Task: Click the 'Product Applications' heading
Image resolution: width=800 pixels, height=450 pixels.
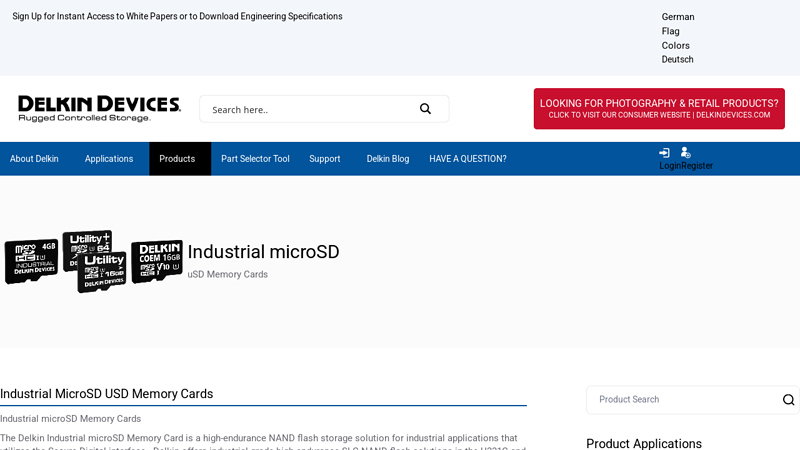Action: tap(644, 443)
